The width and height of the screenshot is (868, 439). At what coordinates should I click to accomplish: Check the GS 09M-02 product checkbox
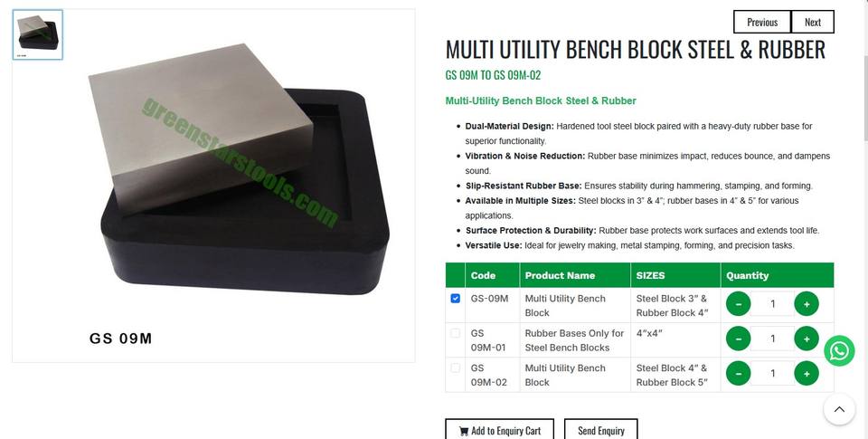point(455,368)
